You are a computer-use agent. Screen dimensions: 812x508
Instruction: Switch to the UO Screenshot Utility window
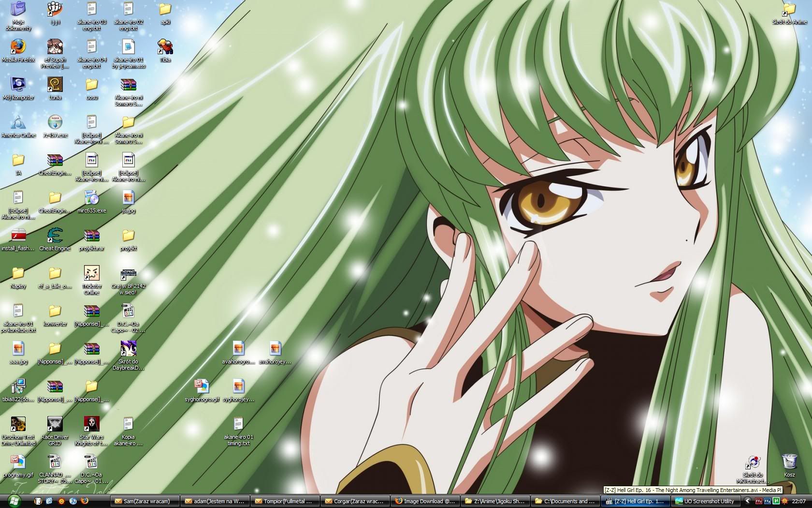(706, 501)
